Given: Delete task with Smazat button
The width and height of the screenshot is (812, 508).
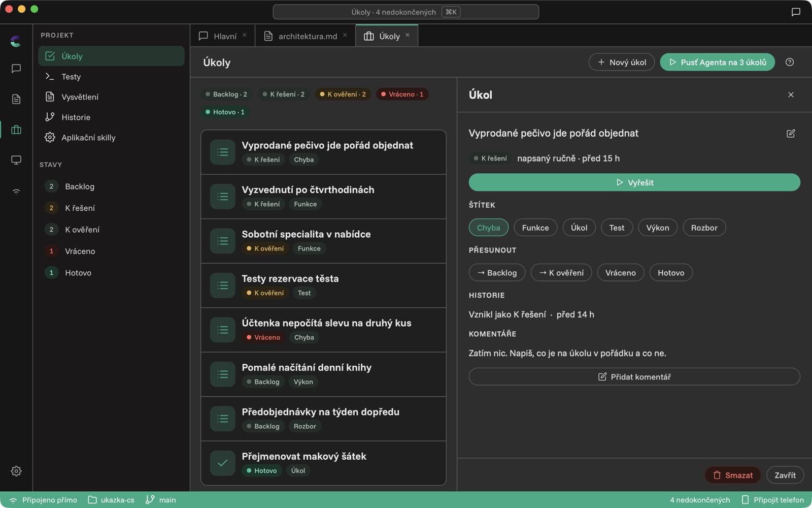Looking at the screenshot, I should [732, 475].
